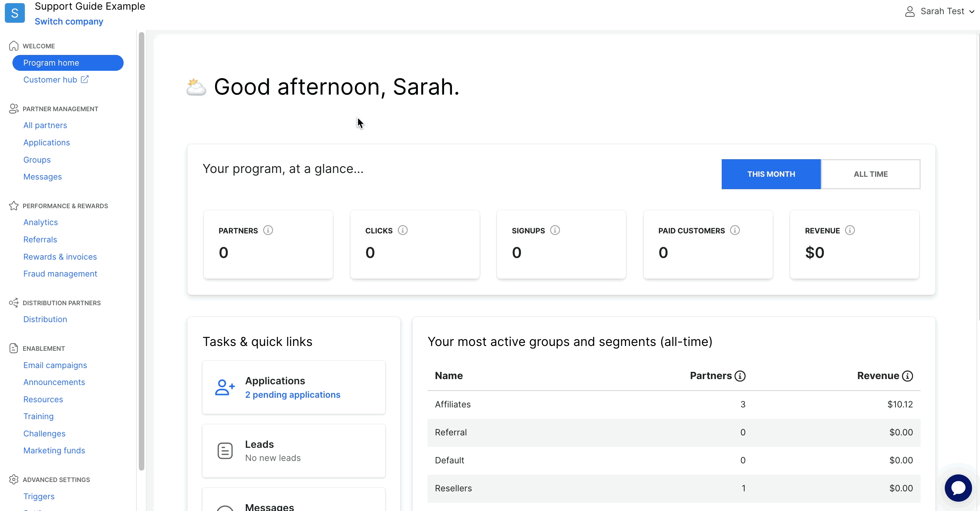The height and width of the screenshot is (511, 980).
Task: Click 2 pending applications link
Action: pos(292,395)
